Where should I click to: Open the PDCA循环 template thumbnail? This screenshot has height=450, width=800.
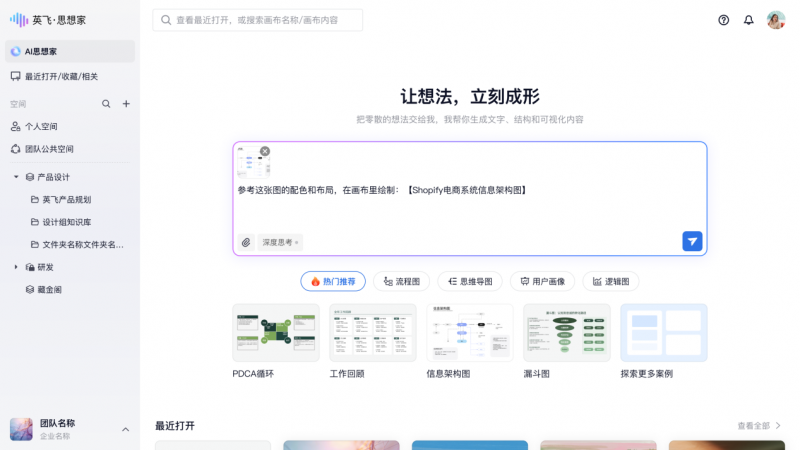coord(276,333)
